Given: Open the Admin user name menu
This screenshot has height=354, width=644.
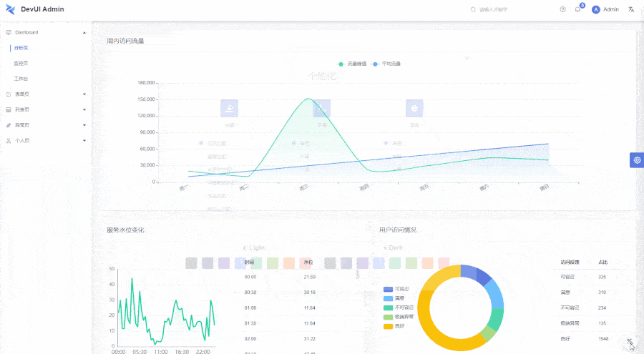Looking at the screenshot, I should [x=611, y=9].
